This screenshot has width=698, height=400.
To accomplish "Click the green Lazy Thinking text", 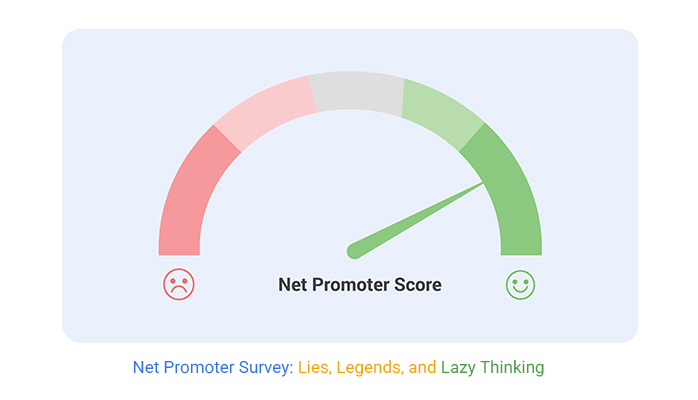I will (492, 368).
